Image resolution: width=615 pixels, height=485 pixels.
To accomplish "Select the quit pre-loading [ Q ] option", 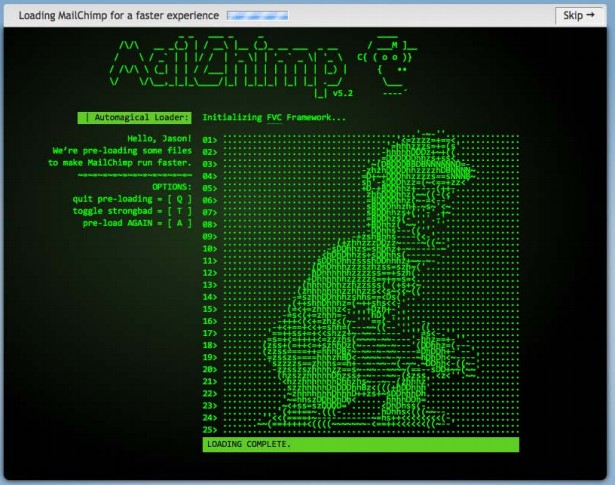I will tap(132, 199).
